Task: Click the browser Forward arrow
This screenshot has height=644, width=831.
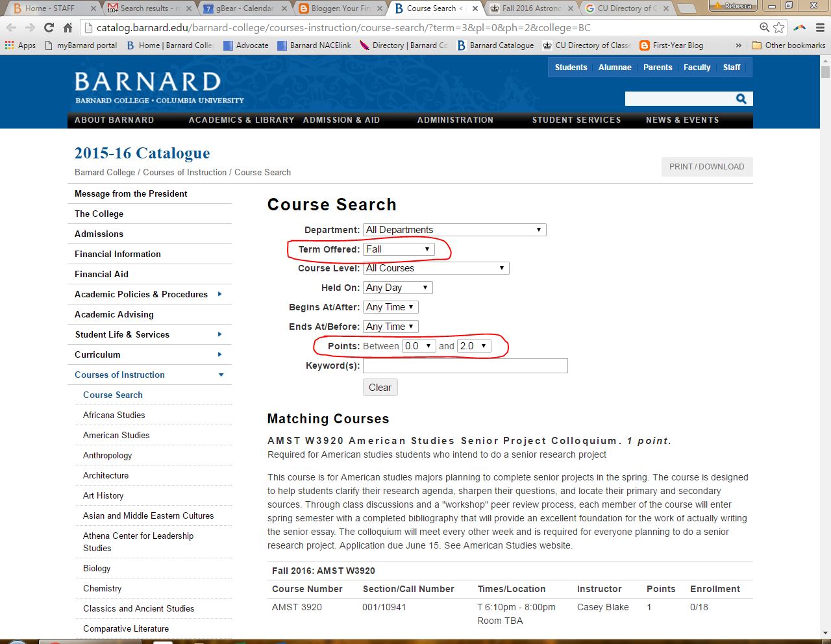Action: tap(30, 28)
